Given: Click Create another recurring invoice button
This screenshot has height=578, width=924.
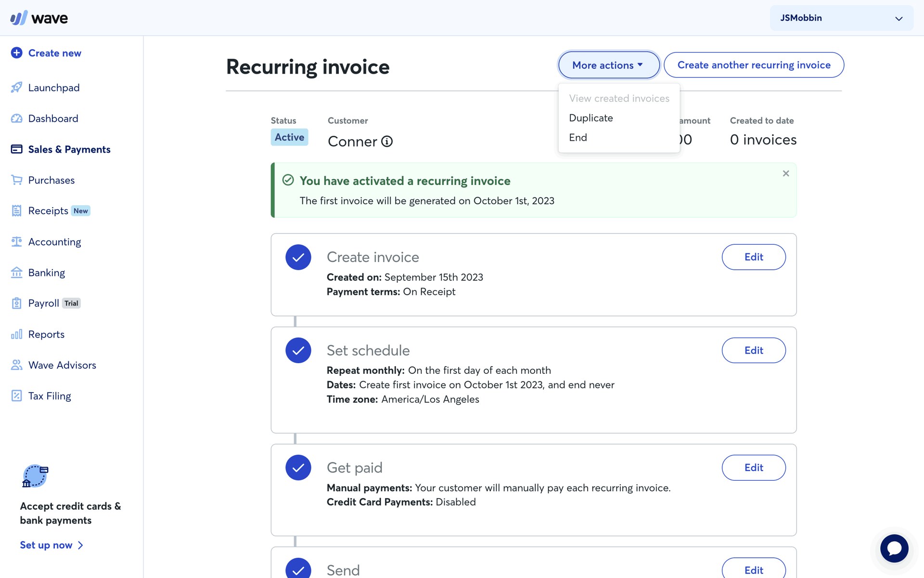Looking at the screenshot, I should coord(754,65).
